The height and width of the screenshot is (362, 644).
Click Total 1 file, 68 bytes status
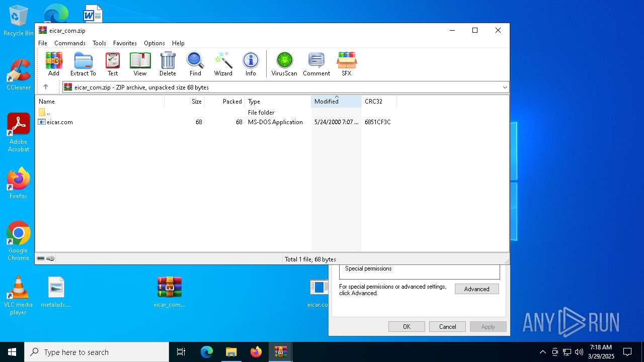pos(310,259)
